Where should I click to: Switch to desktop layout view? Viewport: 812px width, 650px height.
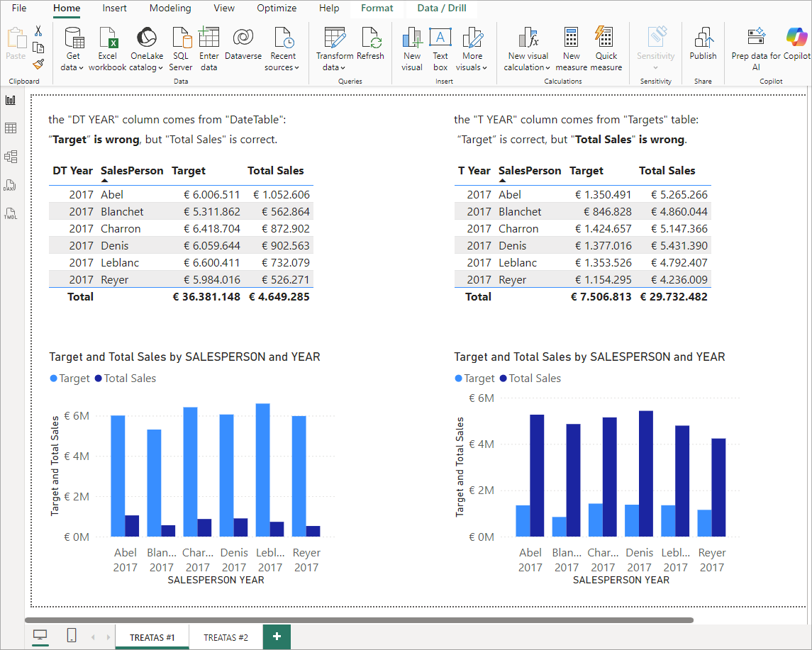[40, 636]
